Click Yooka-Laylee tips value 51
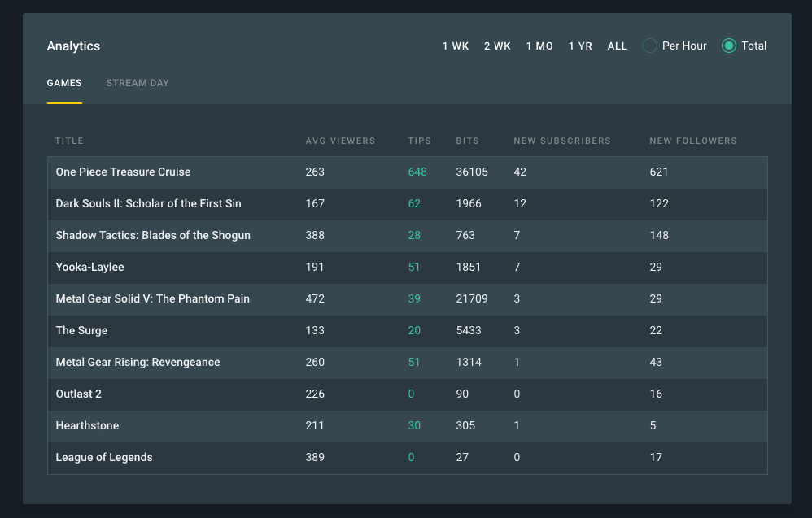The height and width of the screenshot is (518, 812). click(x=414, y=267)
